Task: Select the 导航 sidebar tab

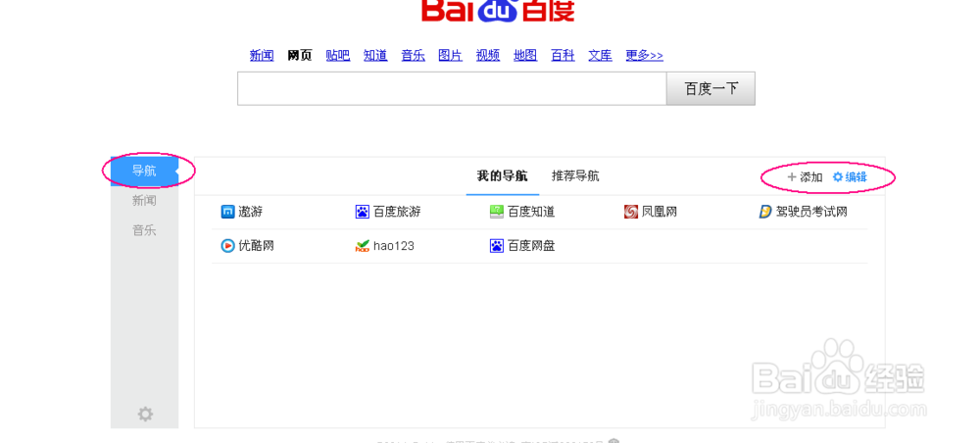Action: coord(144,172)
